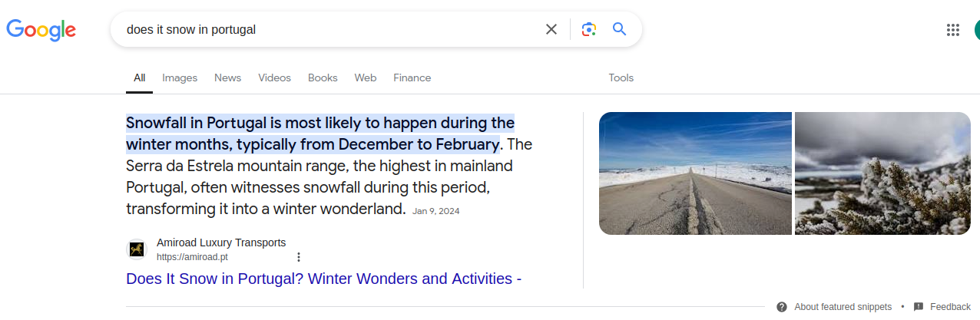Viewport: 980px width, 320px height.
Task: Open the three-dot menu beside Amiroad result
Action: tap(299, 257)
